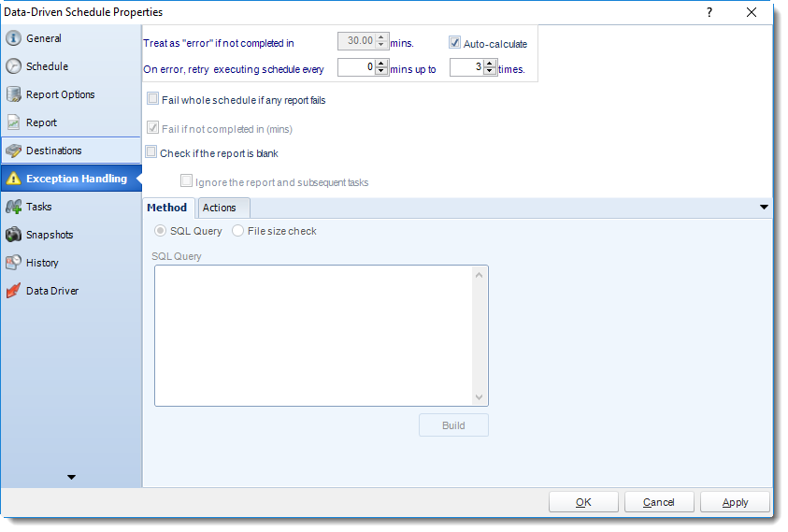The image size is (788, 532).
Task: Open the General section
Action: [x=70, y=38]
